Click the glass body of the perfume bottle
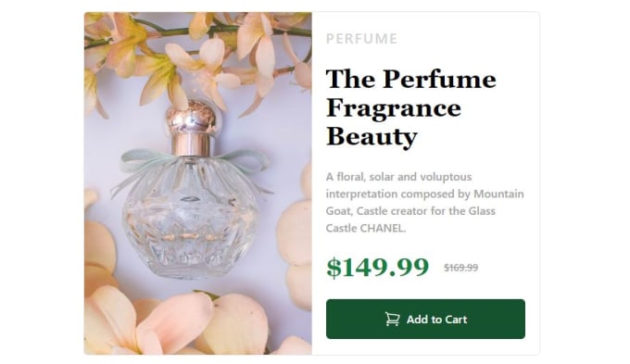The width and height of the screenshot is (630, 364). [191, 217]
